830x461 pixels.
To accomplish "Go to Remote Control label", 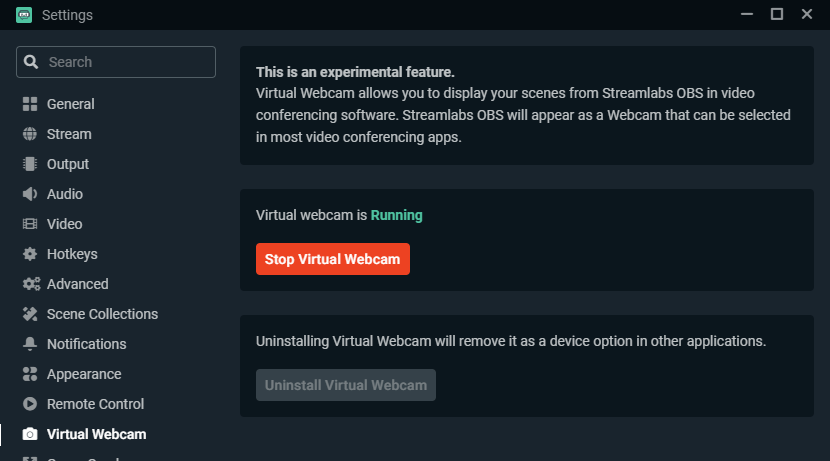I will click(x=95, y=404).
